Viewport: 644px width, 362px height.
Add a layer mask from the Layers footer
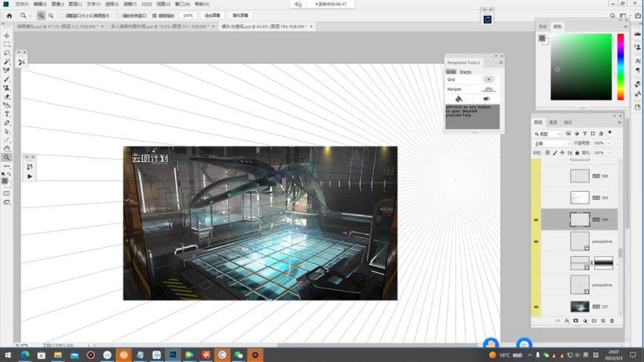576,321
